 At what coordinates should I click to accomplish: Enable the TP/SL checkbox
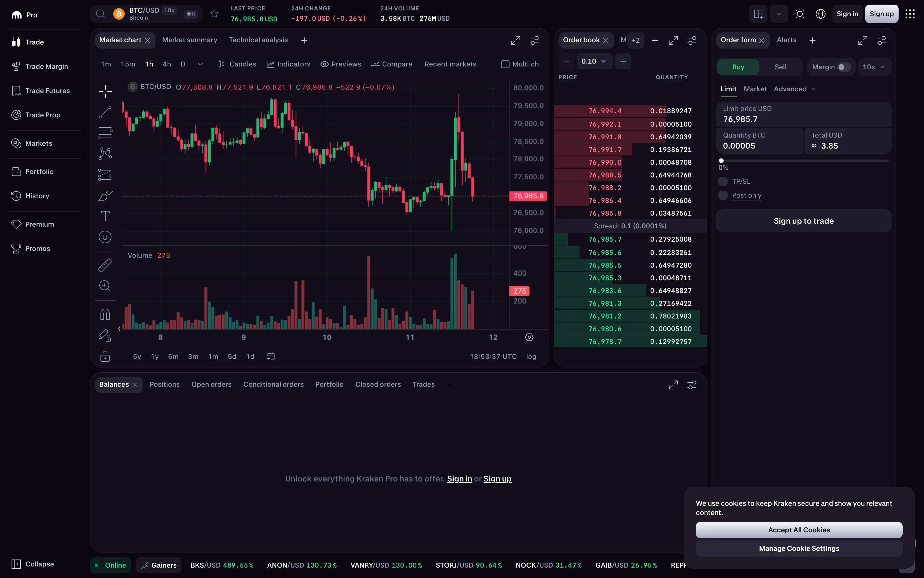click(x=723, y=181)
